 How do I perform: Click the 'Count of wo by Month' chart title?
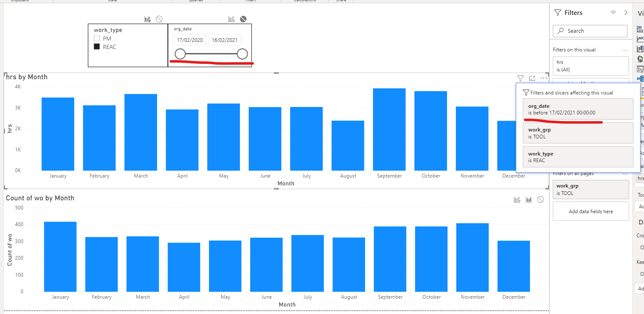tap(40, 198)
